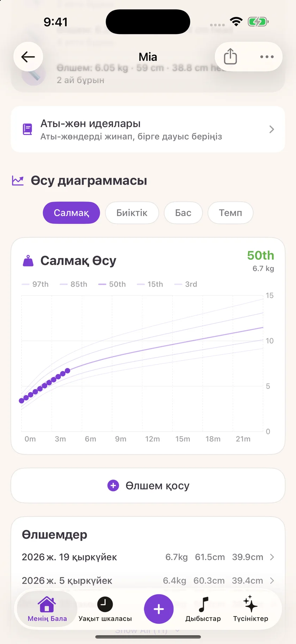Image resolution: width=296 pixels, height=644 pixels.
Task: Open the three-dots more menu
Action: click(267, 57)
